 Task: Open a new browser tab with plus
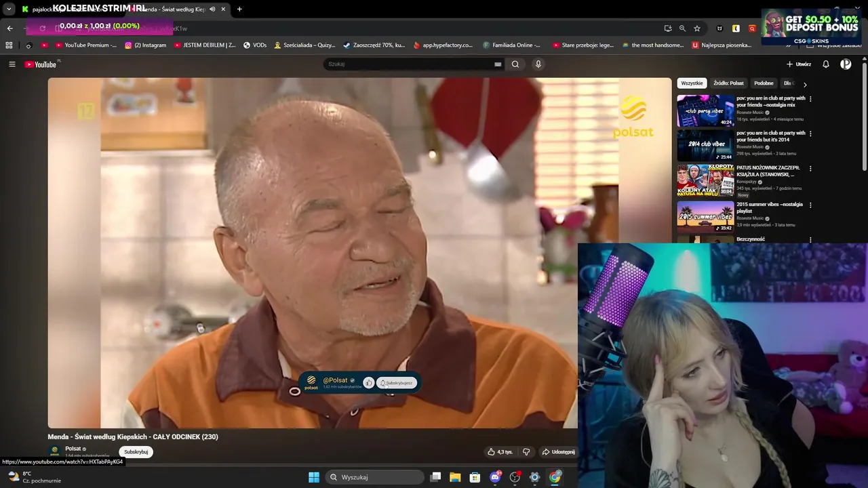point(239,9)
